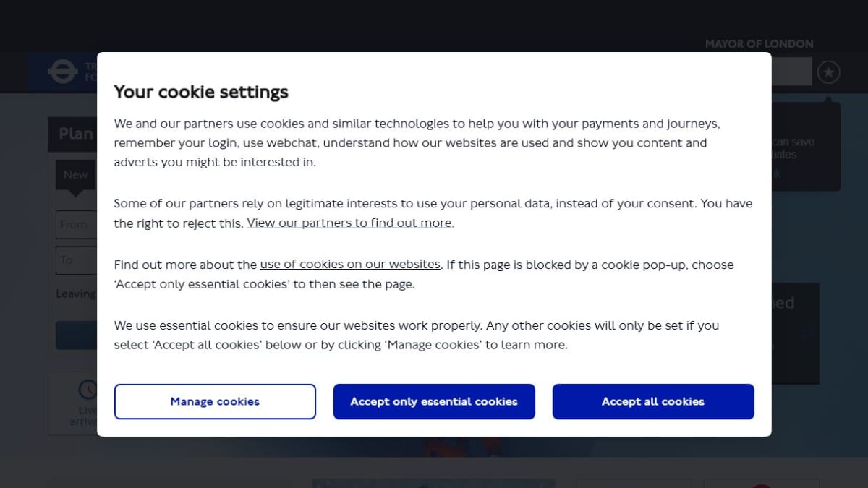The width and height of the screenshot is (868, 488).
Task: Expand the Leaving time option
Action: pos(76,294)
